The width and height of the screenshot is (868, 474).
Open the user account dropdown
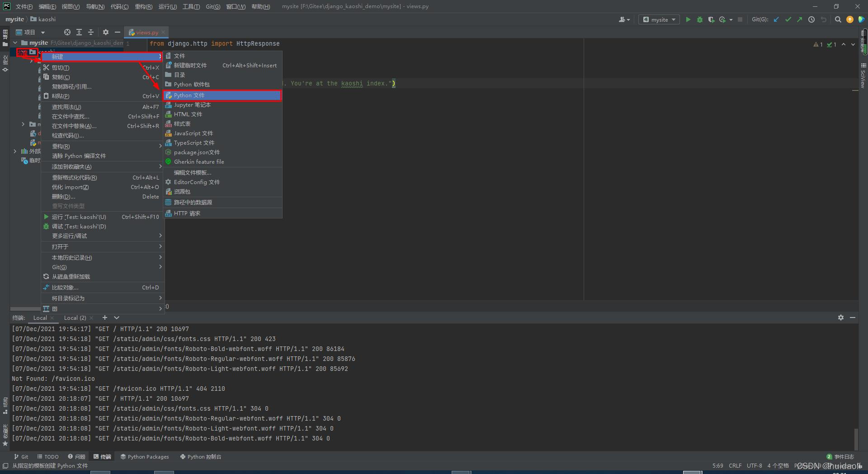[x=624, y=19]
